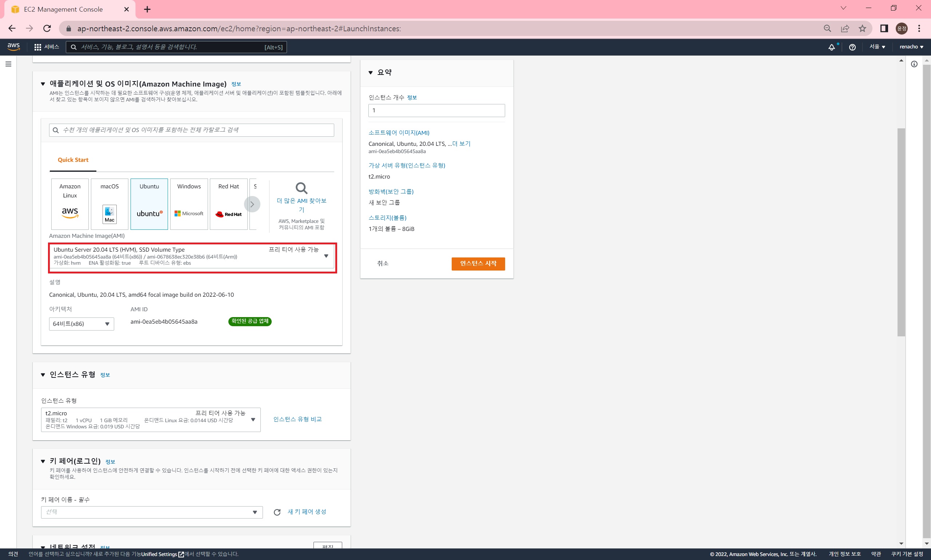This screenshot has width=931, height=560.
Task: Collapse the 키 페어(로그인) section
Action: tap(43, 461)
